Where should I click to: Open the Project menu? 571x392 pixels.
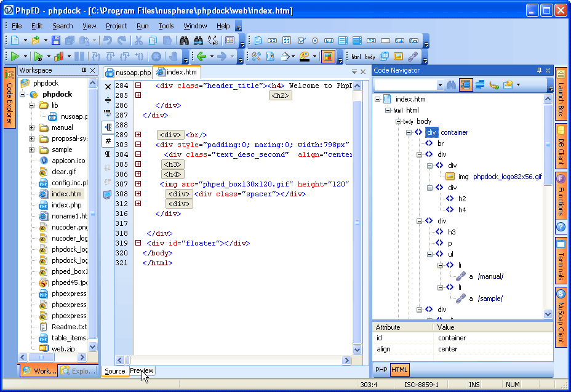click(x=116, y=26)
